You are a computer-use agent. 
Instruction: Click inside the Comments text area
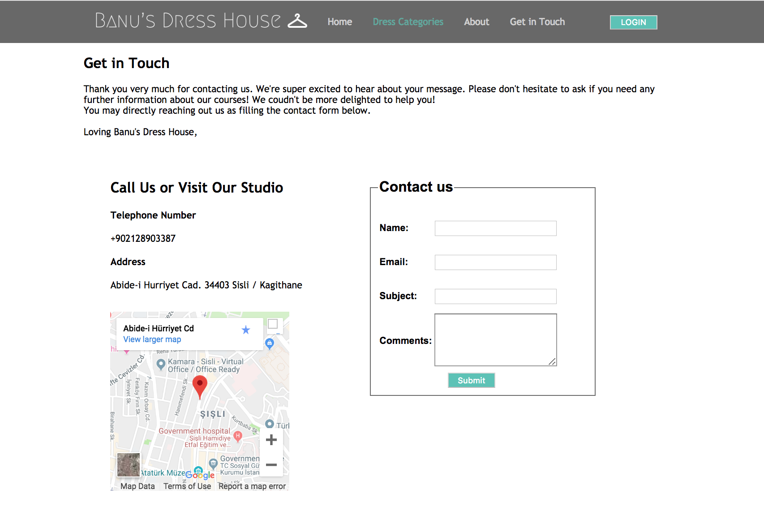click(495, 339)
